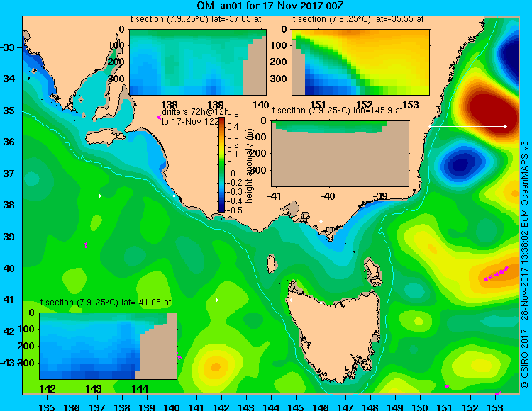Click the '-40' axis label in lon=145.9 inset
532x411 pixels.
point(327,196)
